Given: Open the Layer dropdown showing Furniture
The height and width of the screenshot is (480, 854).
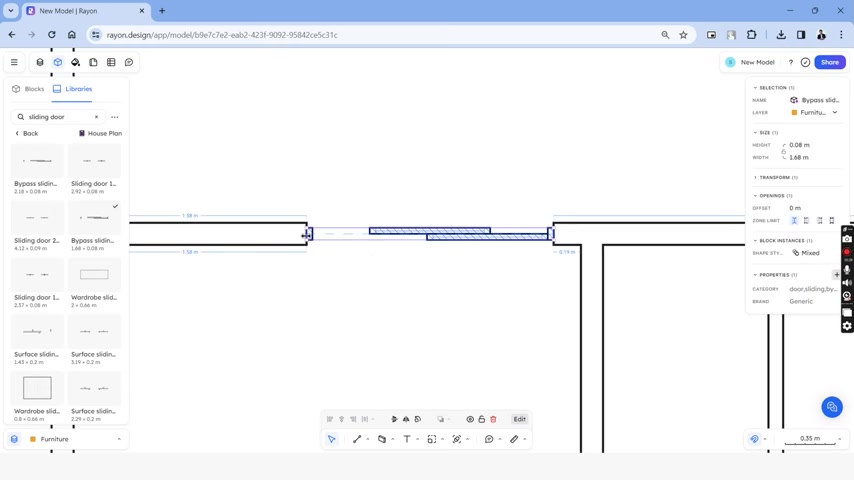Looking at the screenshot, I should click(814, 112).
